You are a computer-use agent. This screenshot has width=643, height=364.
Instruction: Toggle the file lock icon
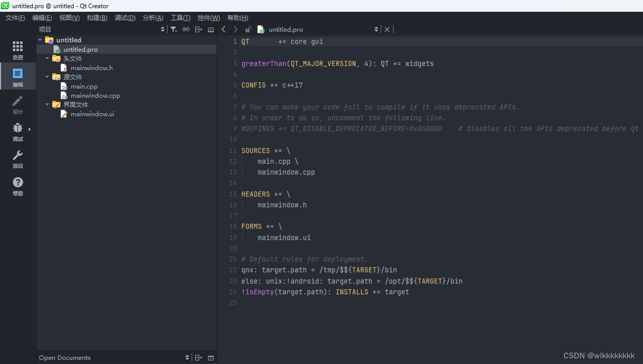pyautogui.click(x=248, y=30)
